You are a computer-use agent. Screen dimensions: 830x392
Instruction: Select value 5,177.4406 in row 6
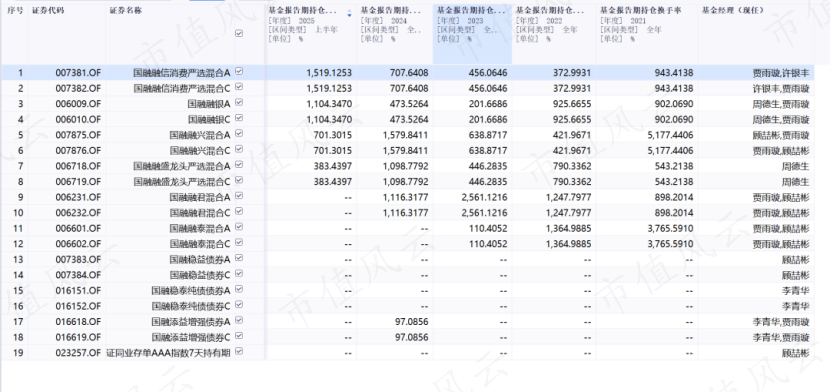[x=670, y=150]
